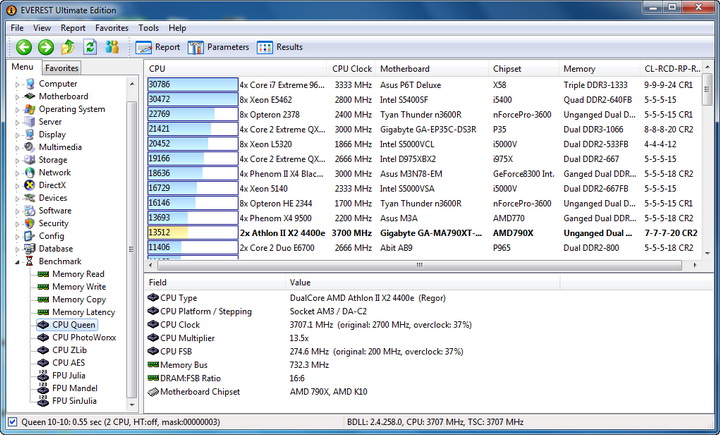
Task: Go back with the green left arrow
Action: [x=24, y=47]
